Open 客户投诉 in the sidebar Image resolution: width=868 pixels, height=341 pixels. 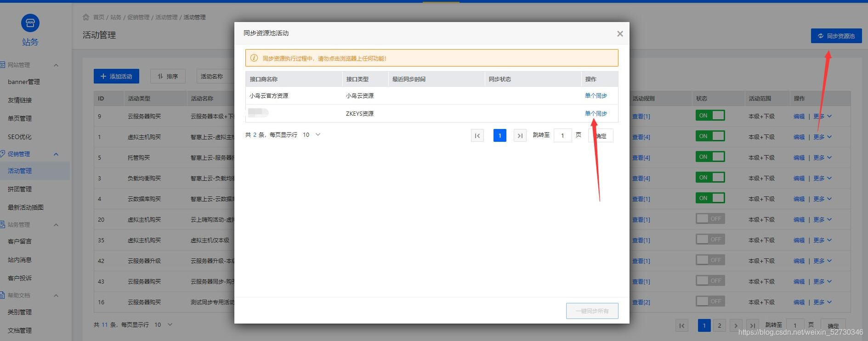point(20,278)
